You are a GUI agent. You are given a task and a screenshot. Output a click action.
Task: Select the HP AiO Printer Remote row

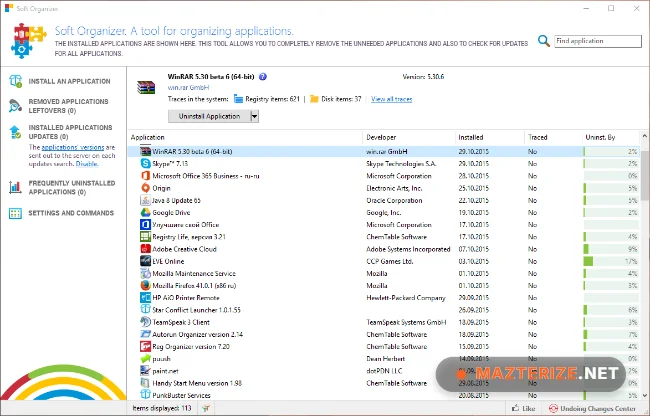[383, 297]
